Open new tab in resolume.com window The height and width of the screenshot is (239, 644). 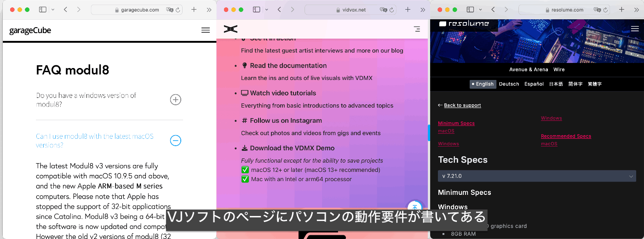[x=621, y=9]
